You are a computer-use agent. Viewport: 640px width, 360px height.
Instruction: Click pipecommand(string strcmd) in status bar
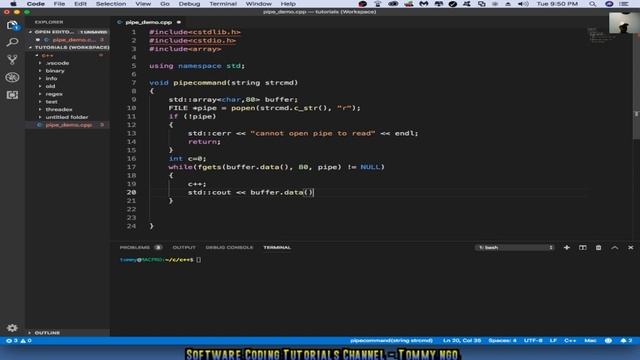tap(391, 340)
